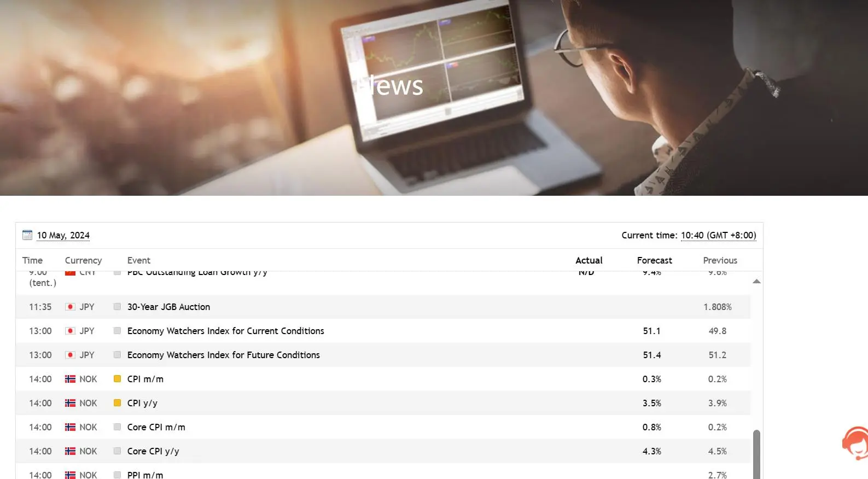Open the CPI y/y event
This screenshot has height=479, width=868.
tap(142, 403)
